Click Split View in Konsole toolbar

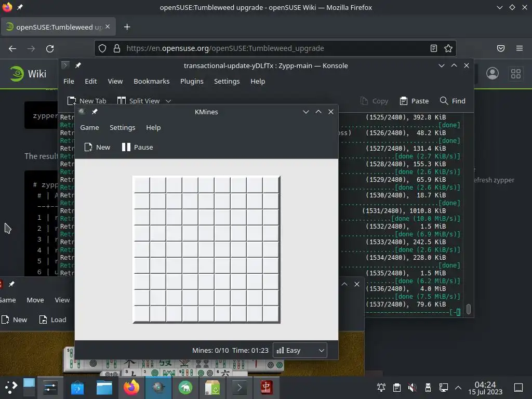coord(138,101)
